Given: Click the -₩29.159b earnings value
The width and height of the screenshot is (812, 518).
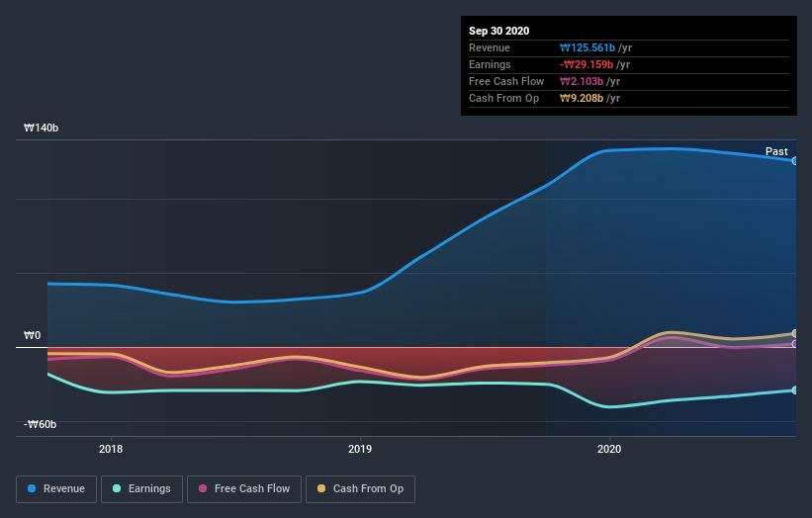Looking at the screenshot, I should tap(586, 64).
